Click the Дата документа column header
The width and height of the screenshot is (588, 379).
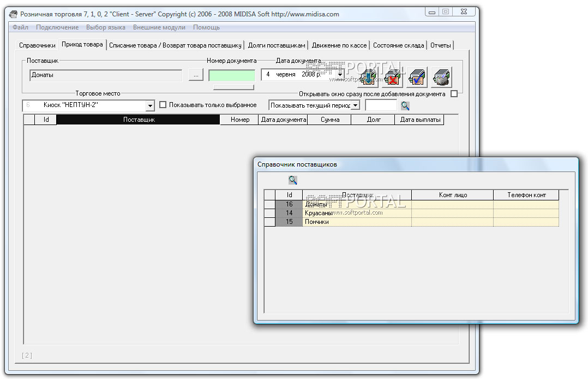coord(283,120)
